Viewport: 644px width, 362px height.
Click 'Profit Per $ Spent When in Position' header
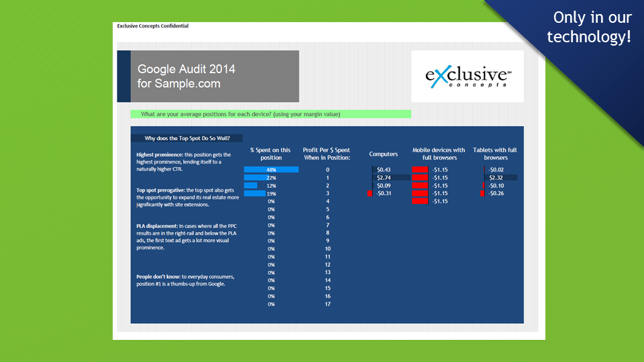point(327,154)
